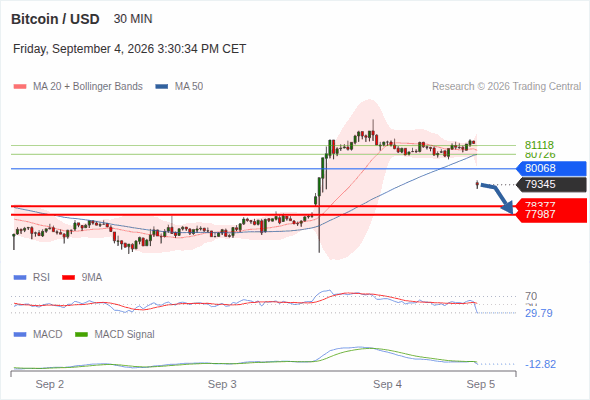590x400 pixels.
Task: Click the green 81118 resistance label
Action: pos(539,145)
